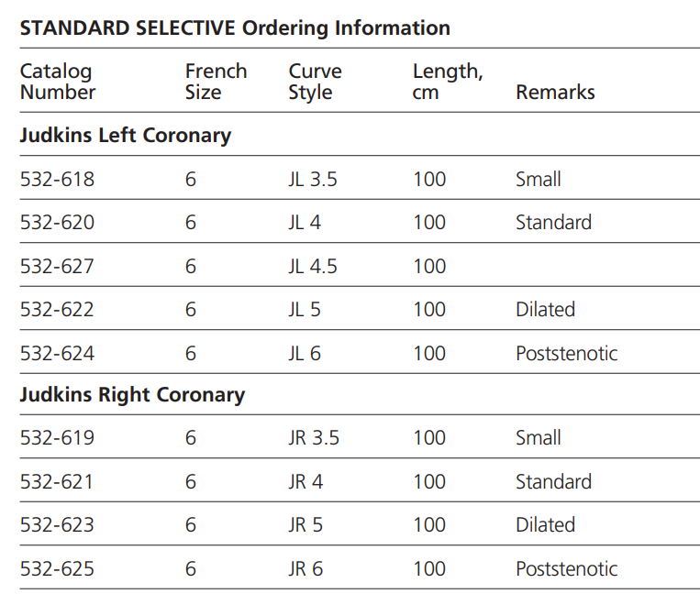This screenshot has height=594, width=700.
Task: Select the Standard remark in the 532-621 row
Action: click(x=553, y=481)
